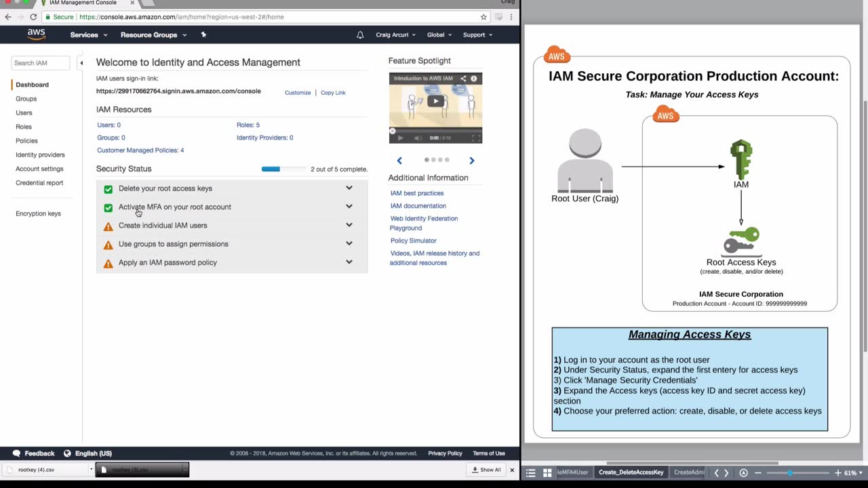
Task: Open Encryption keys in the IAM sidebar
Action: tap(38, 213)
